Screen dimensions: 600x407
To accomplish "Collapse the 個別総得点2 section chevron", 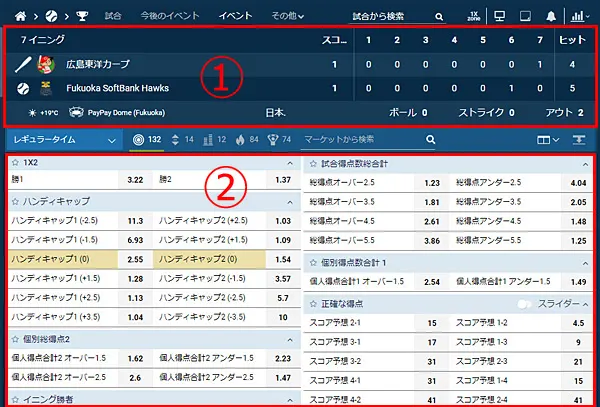I will tap(290, 340).
